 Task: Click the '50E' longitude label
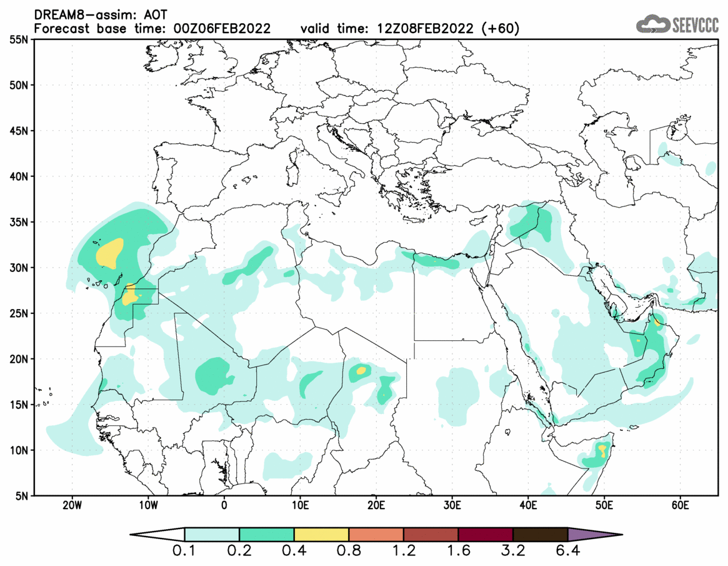(x=604, y=505)
